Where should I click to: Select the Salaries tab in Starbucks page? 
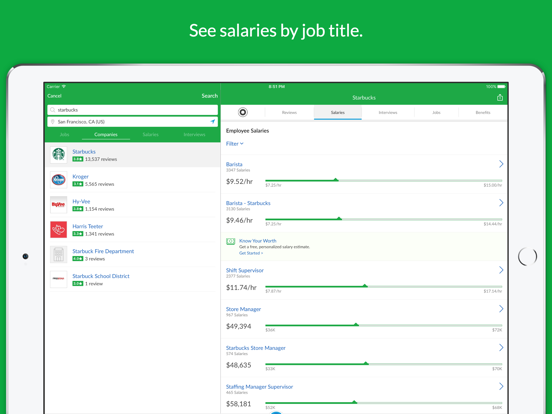(x=338, y=113)
